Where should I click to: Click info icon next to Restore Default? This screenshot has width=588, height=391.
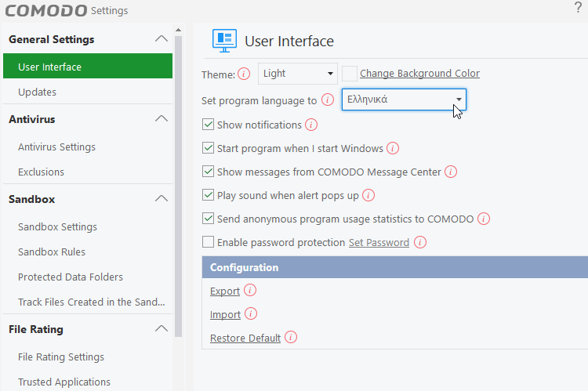pos(291,337)
